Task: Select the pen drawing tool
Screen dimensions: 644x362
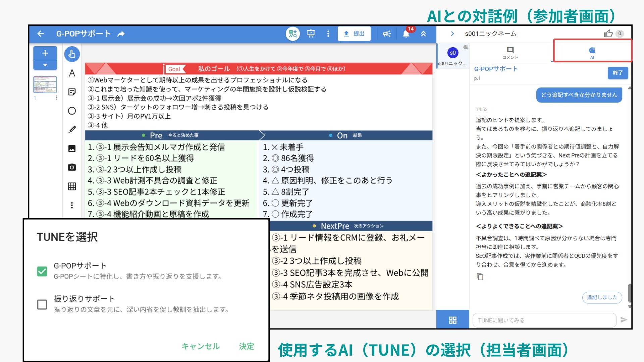Action: 72,129
